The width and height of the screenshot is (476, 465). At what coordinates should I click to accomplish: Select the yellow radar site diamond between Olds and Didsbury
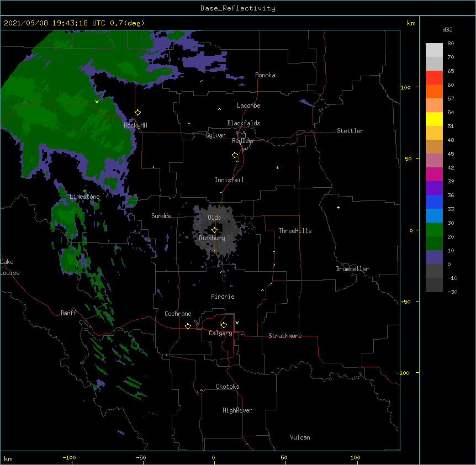[x=214, y=230]
